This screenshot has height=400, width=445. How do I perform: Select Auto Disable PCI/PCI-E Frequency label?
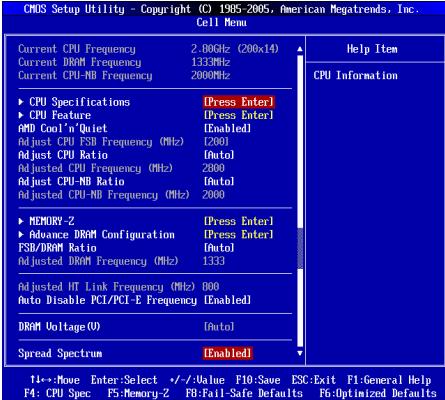click(107, 300)
